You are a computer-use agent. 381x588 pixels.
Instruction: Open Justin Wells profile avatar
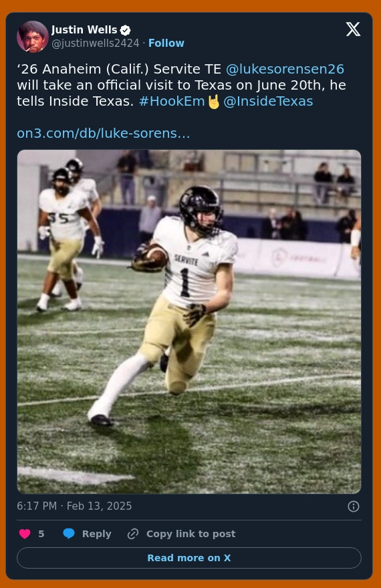coord(33,37)
